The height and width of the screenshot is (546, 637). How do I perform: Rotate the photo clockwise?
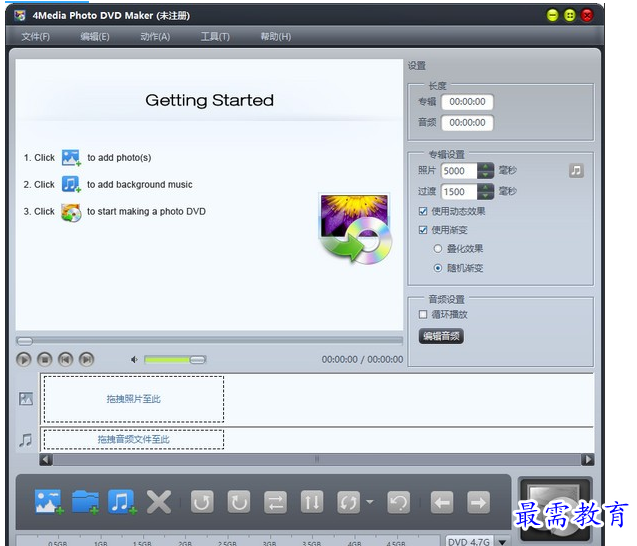tap(238, 503)
